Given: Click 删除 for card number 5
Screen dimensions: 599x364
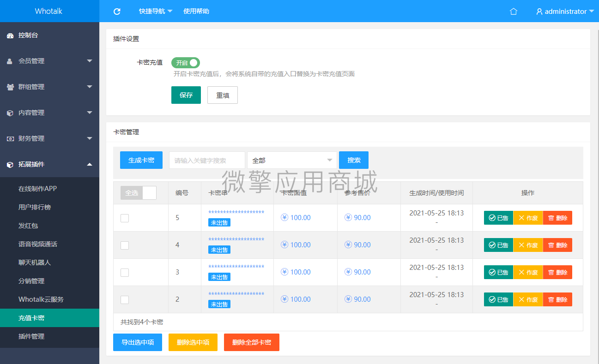Looking at the screenshot, I should (557, 218).
